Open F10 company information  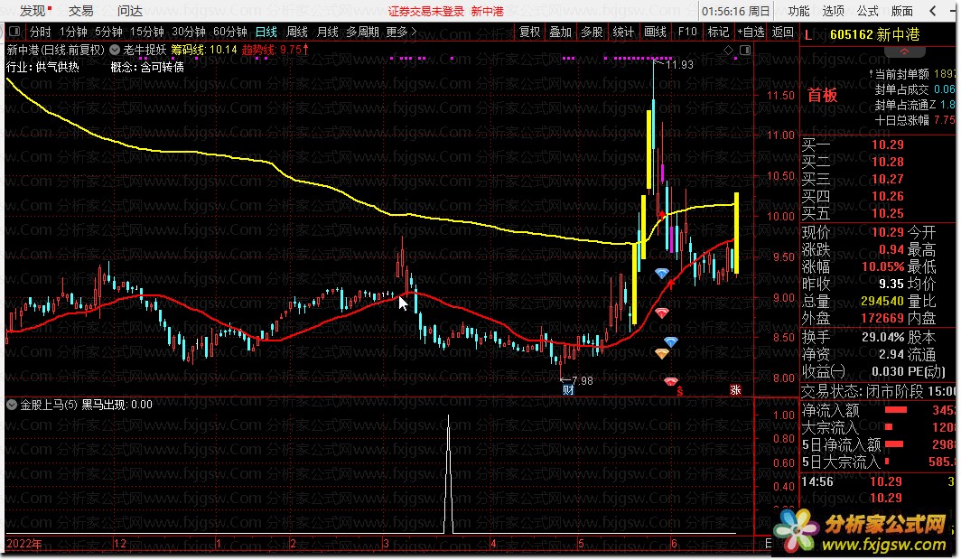687,32
